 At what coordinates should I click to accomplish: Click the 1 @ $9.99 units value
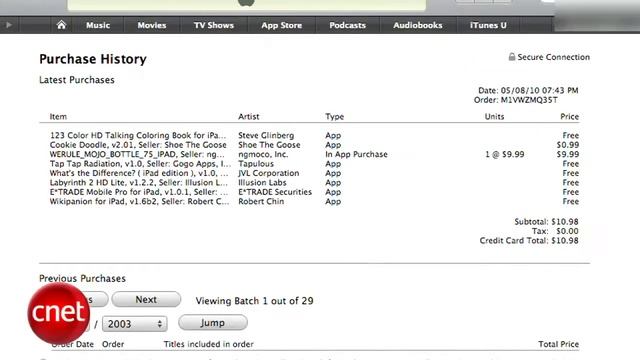(x=505, y=154)
